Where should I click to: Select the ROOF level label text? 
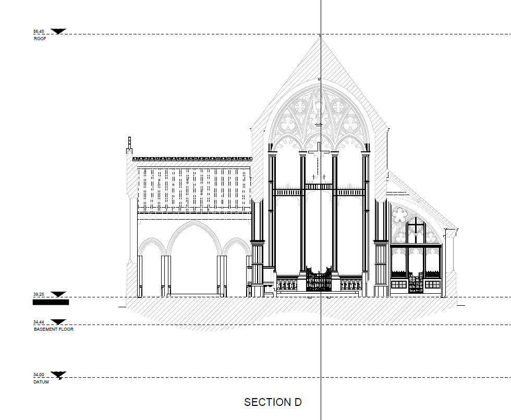tap(40, 39)
